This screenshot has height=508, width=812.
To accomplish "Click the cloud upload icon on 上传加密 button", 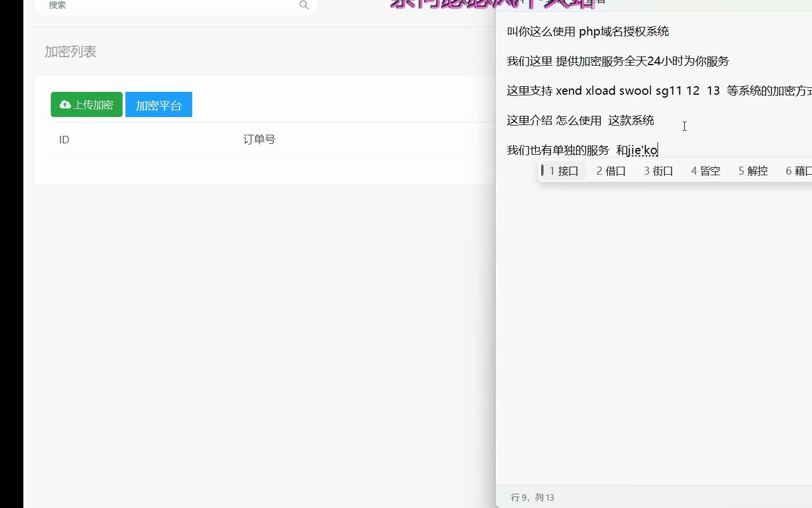I will coord(64,104).
